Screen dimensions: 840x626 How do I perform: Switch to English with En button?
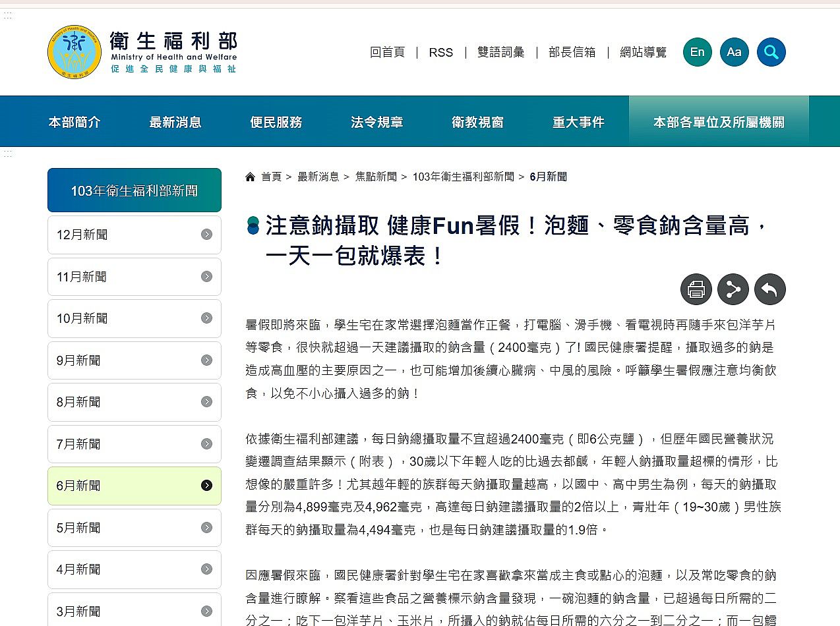click(697, 52)
